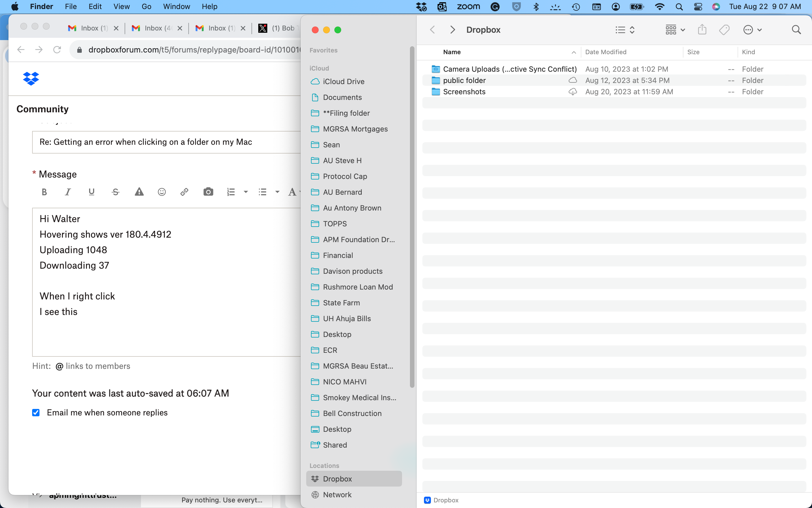Open the View menu
Image resolution: width=812 pixels, height=508 pixels.
[121, 6]
